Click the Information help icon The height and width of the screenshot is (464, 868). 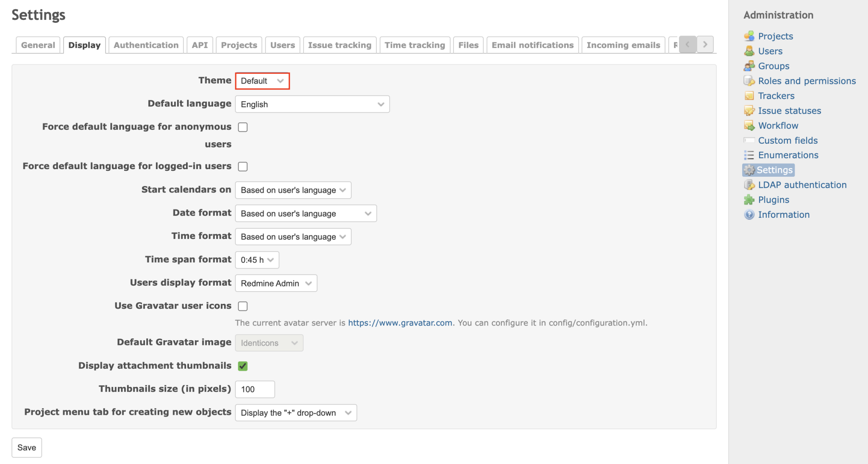pos(749,214)
